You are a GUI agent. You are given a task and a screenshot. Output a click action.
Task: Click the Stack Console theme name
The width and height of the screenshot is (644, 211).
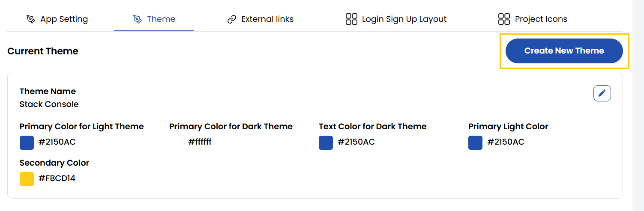49,104
